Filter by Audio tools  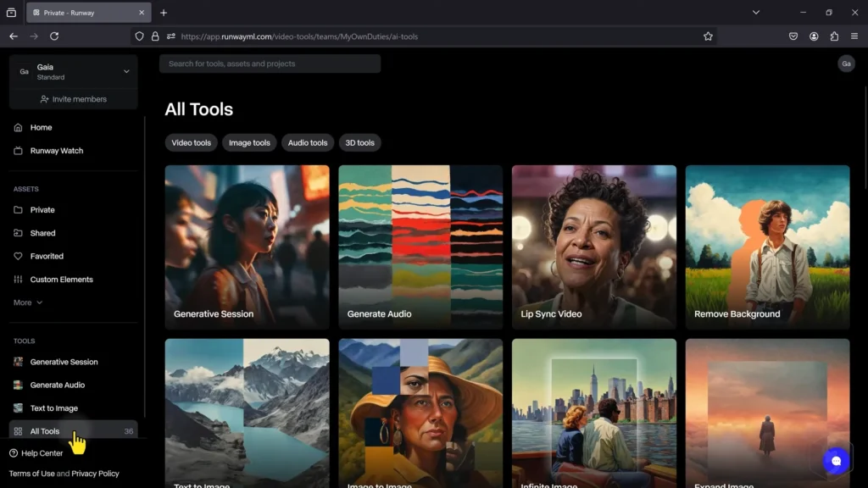pyautogui.click(x=307, y=142)
